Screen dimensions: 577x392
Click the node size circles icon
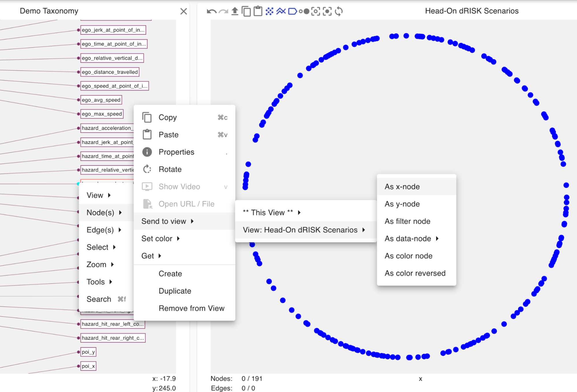[304, 11]
